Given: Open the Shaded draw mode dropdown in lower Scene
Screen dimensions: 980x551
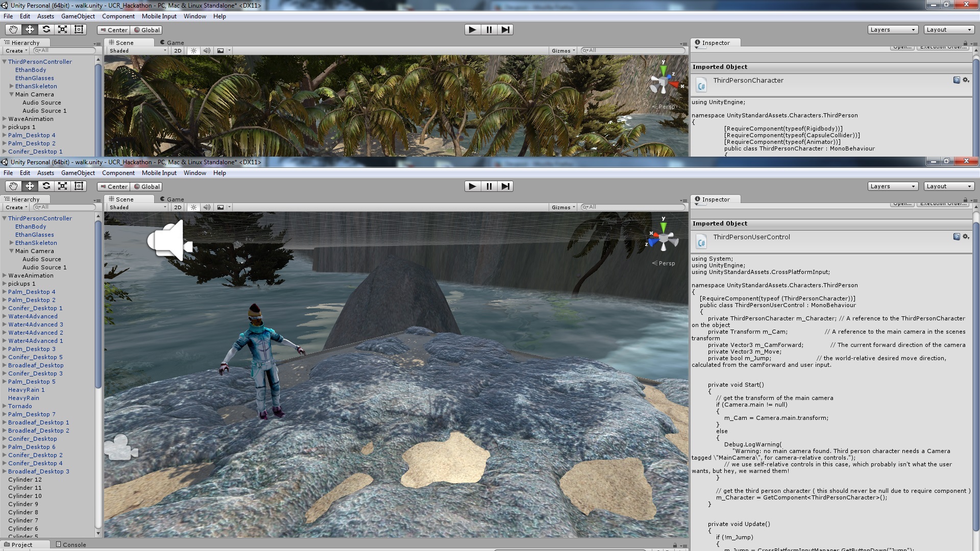Looking at the screenshot, I should [x=137, y=207].
